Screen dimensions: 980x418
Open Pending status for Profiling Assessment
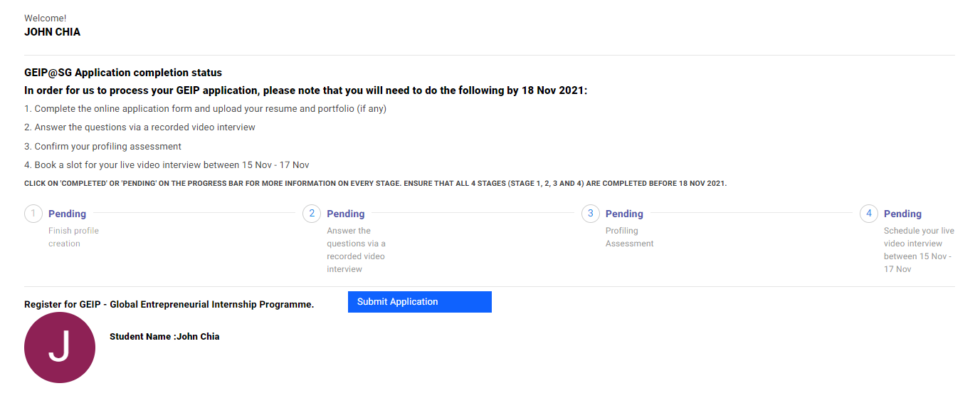[624, 214]
